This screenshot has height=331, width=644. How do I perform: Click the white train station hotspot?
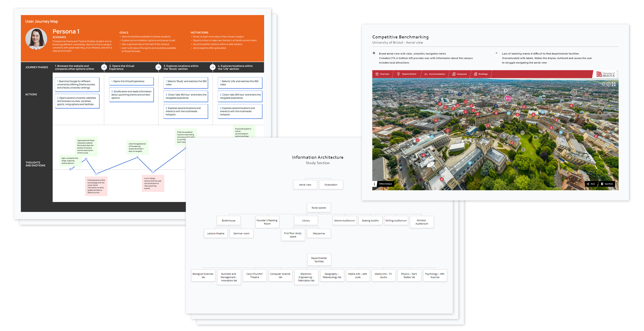pyautogui.click(x=506, y=91)
